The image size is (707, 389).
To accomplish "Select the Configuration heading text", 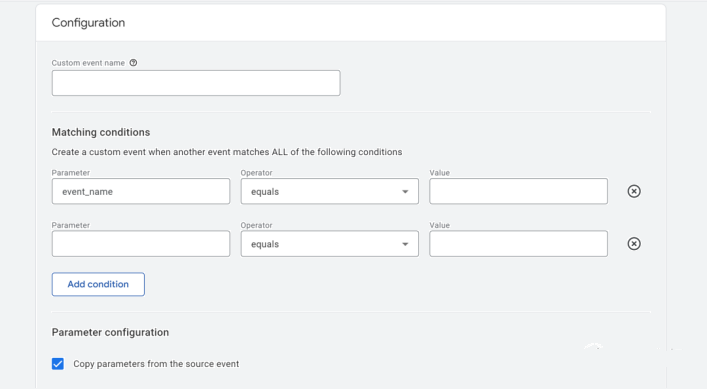I will coord(88,23).
